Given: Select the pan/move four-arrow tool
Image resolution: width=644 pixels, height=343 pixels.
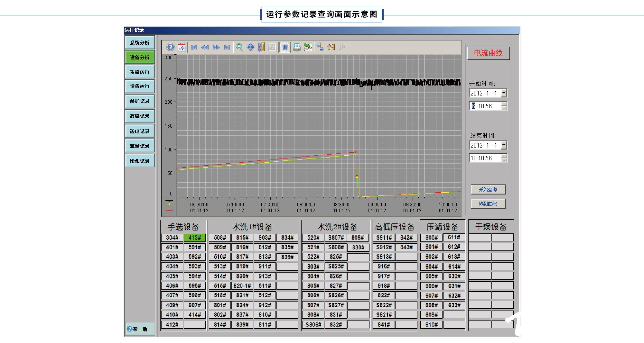Looking at the screenshot, I should pyautogui.click(x=250, y=47).
